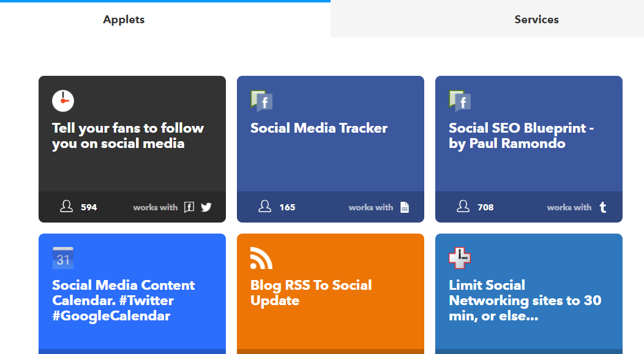Open Social SEO Blueprint by Paul Ramondo title
Image resolution: width=644 pixels, height=354 pixels.
pyautogui.click(x=521, y=136)
